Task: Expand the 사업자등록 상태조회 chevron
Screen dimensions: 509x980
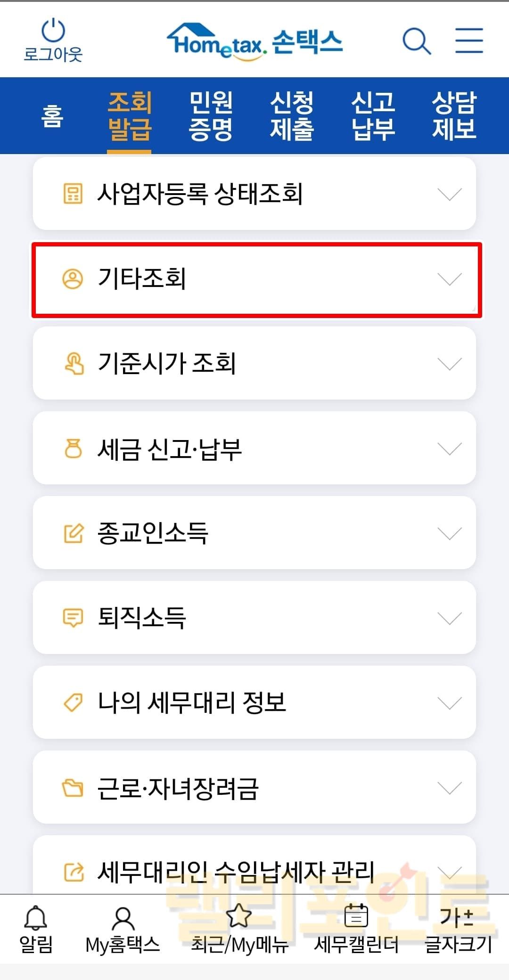Action: point(449,194)
